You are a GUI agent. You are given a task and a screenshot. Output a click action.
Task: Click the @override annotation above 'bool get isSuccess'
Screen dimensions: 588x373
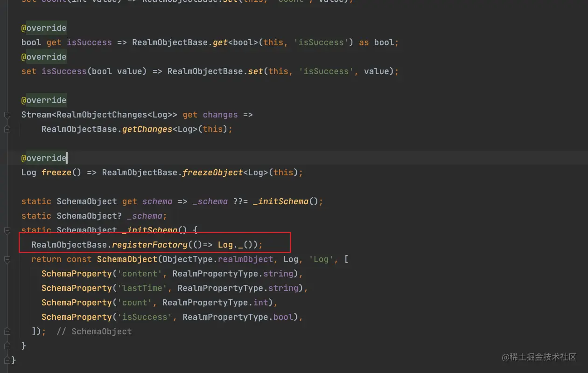(44, 28)
